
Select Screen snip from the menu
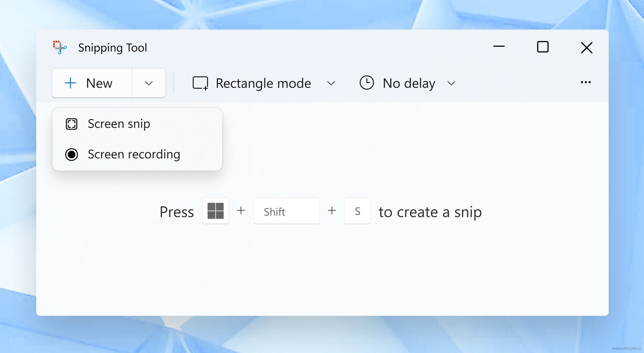137,124
